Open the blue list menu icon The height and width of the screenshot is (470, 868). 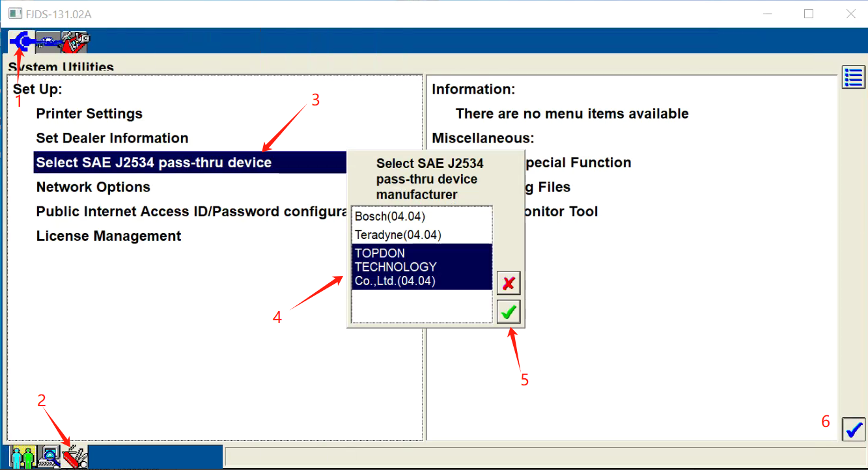[x=853, y=77]
